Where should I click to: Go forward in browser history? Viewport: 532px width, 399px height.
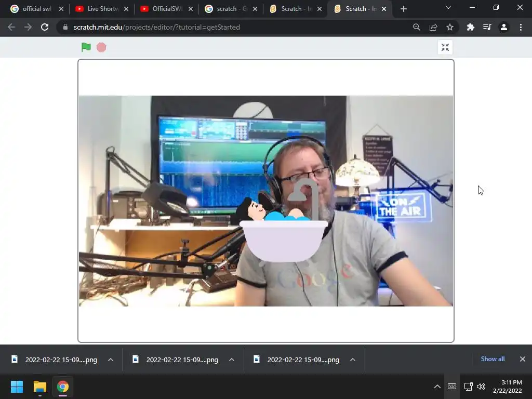(x=28, y=27)
